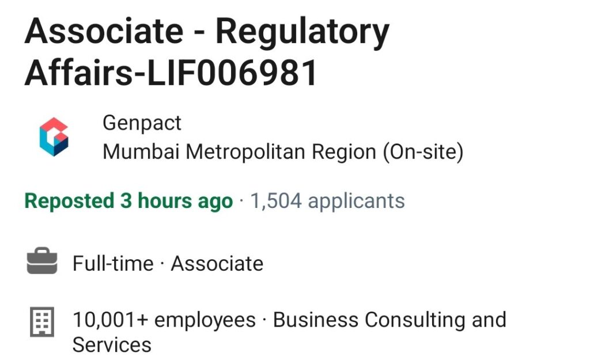Open the Genpact company name link
This screenshot has height=364, width=590.
point(142,123)
